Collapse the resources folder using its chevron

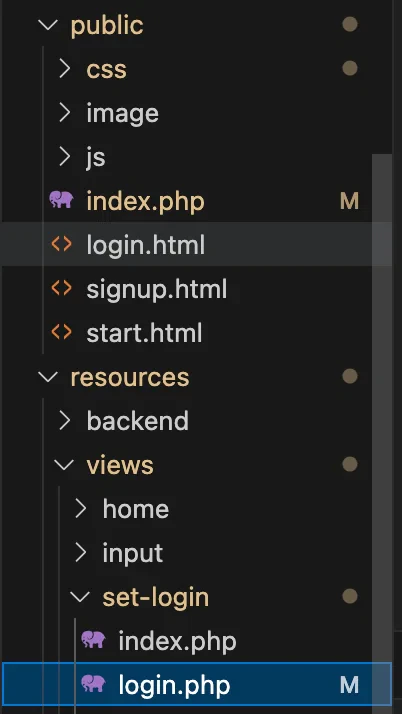point(48,377)
